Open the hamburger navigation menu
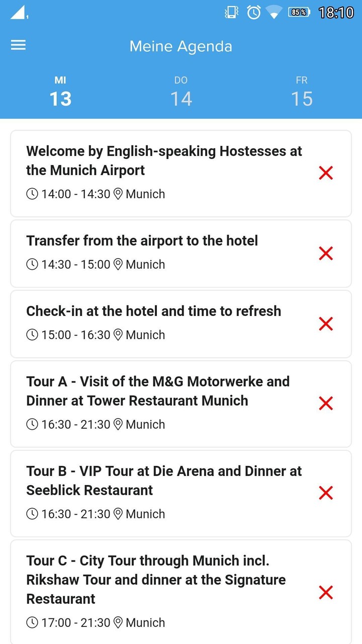The width and height of the screenshot is (362, 644). 18,45
